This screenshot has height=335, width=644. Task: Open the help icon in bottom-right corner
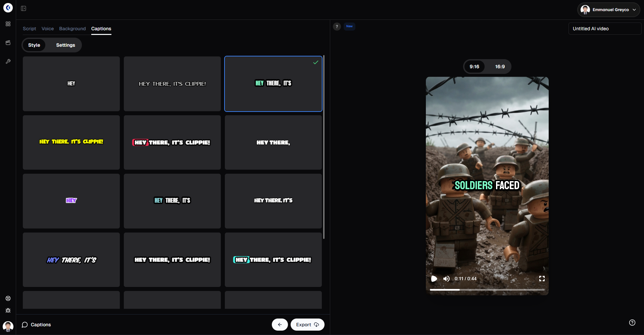632,323
